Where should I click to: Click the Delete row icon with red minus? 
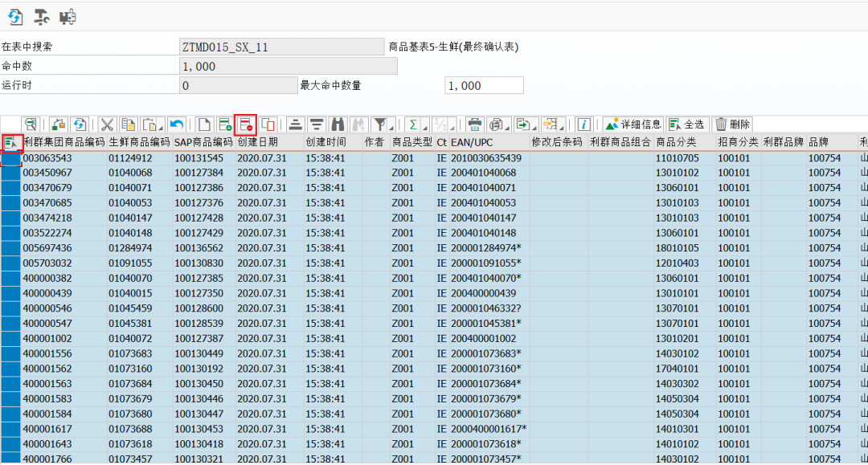246,124
